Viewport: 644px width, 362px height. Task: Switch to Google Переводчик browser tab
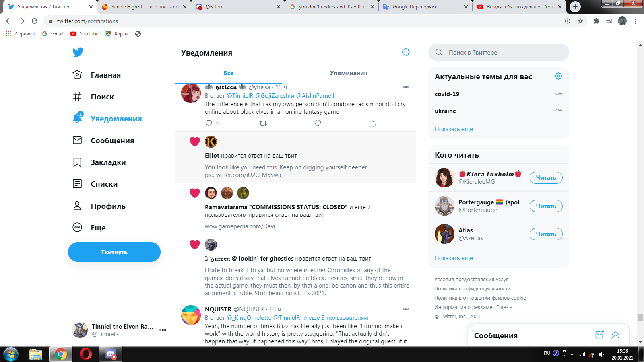pos(425,7)
